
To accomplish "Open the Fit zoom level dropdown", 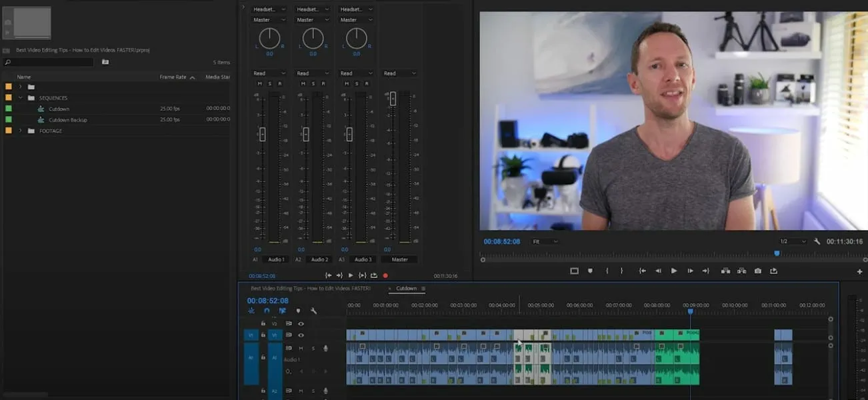I will (x=545, y=241).
